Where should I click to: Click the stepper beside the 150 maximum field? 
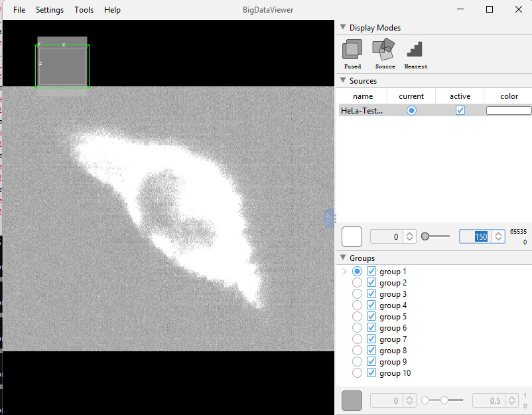[x=499, y=236]
